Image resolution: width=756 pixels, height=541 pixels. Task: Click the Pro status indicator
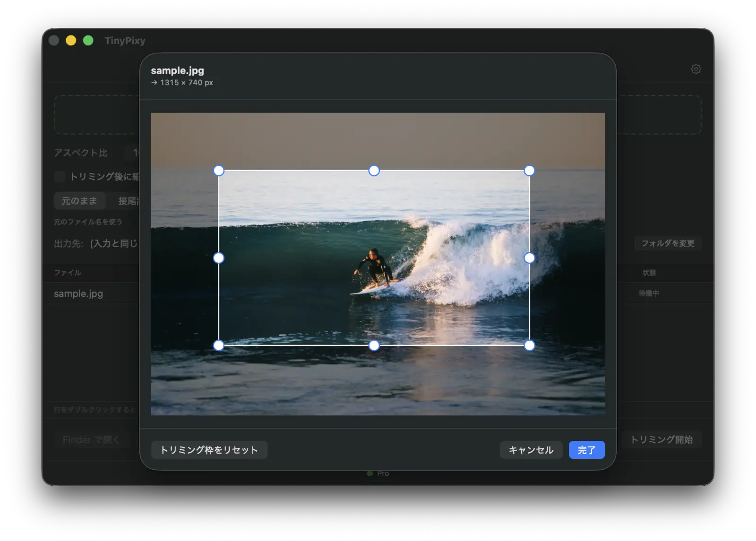click(378, 473)
